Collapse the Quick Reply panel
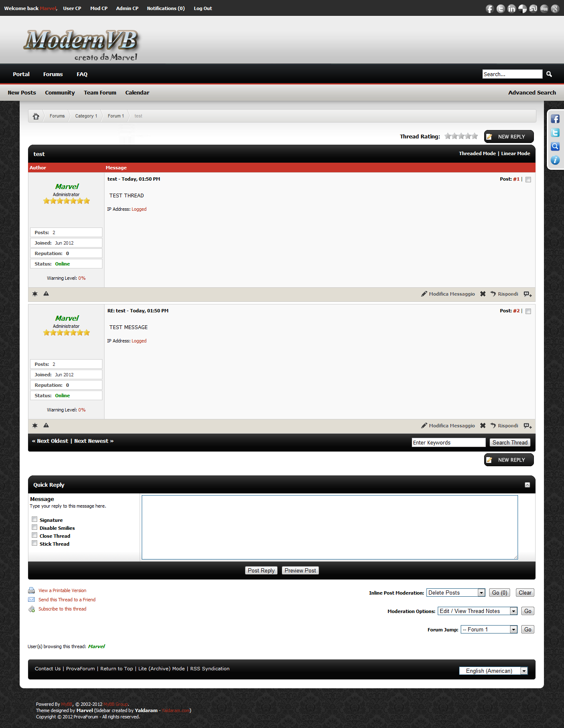This screenshot has height=728, width=564. pos(527,485)
